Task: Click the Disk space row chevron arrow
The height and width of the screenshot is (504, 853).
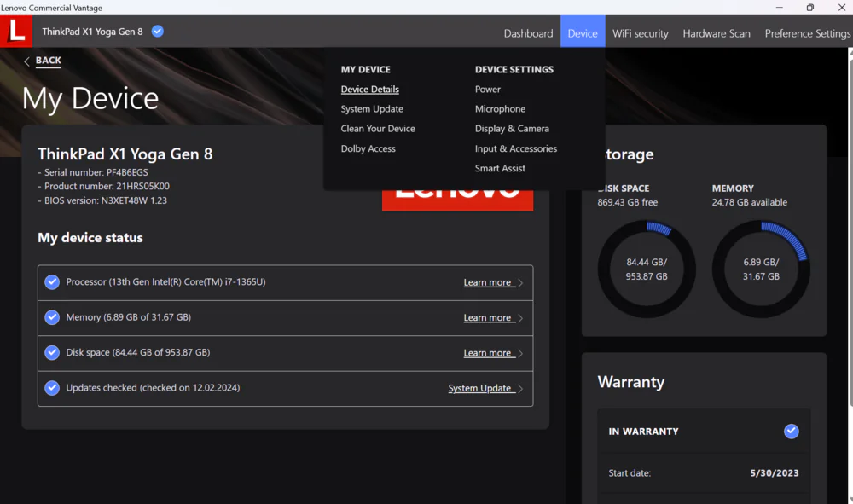Action: pyautogui.click(x=520, y=353)
